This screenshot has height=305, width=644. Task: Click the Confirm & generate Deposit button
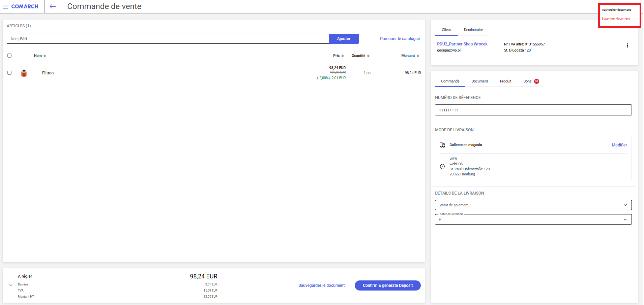click(x=387, y=285)
